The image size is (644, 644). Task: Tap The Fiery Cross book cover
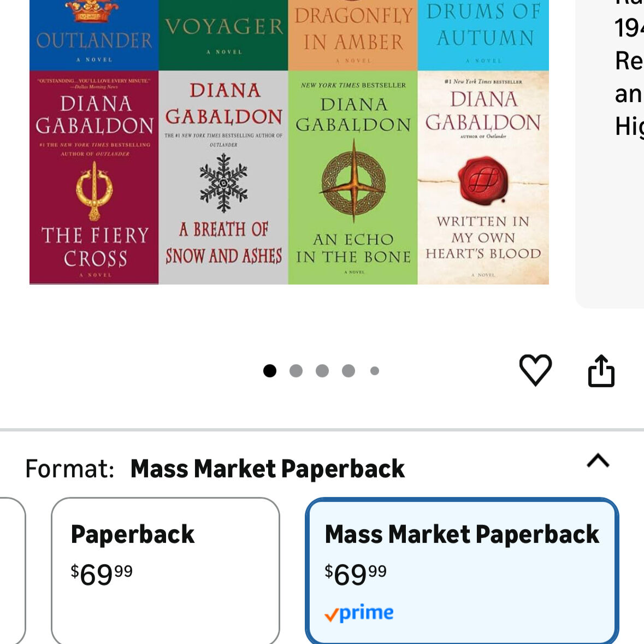point(94,178)
